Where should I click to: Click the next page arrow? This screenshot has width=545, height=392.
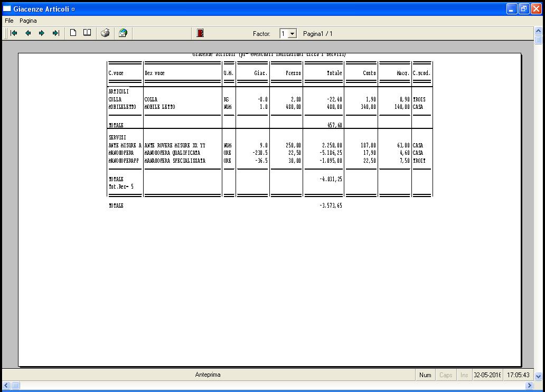point(42,33)
